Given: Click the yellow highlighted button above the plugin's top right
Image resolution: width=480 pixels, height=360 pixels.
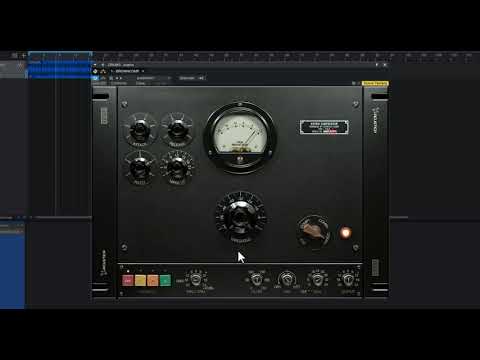Looking at the screenshot, I should 375,83.
